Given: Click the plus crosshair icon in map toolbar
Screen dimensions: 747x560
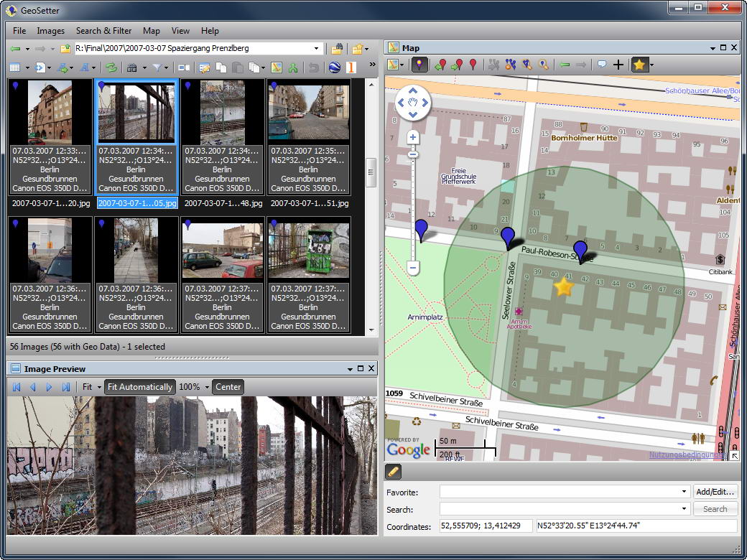Looking at the screenshot, I should click(x=618, y=65).
